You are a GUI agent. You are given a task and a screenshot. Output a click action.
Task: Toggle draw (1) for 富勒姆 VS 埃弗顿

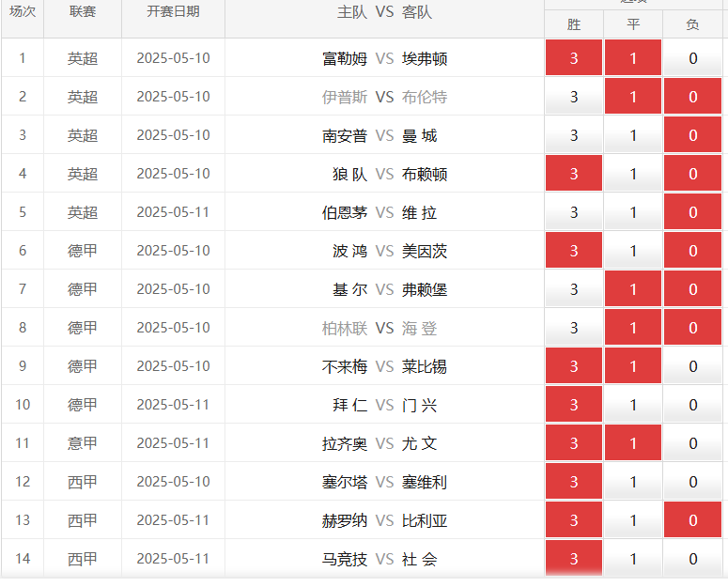coord(633,57)
